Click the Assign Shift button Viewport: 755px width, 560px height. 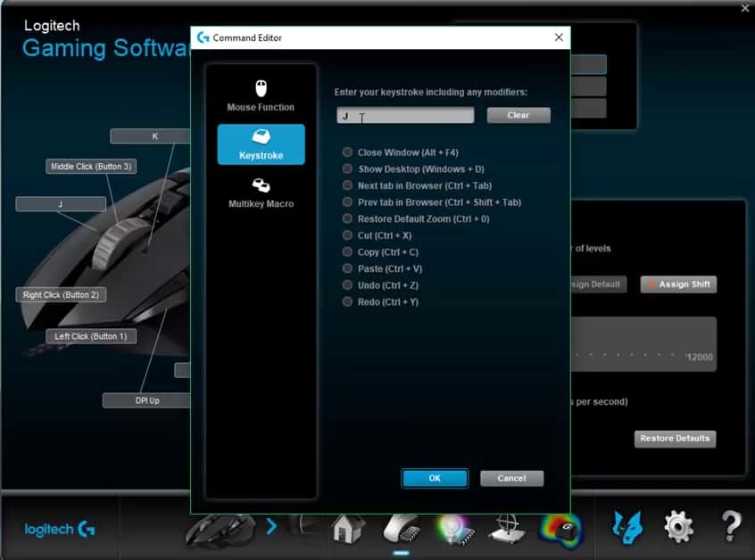[x=678, y=284]
